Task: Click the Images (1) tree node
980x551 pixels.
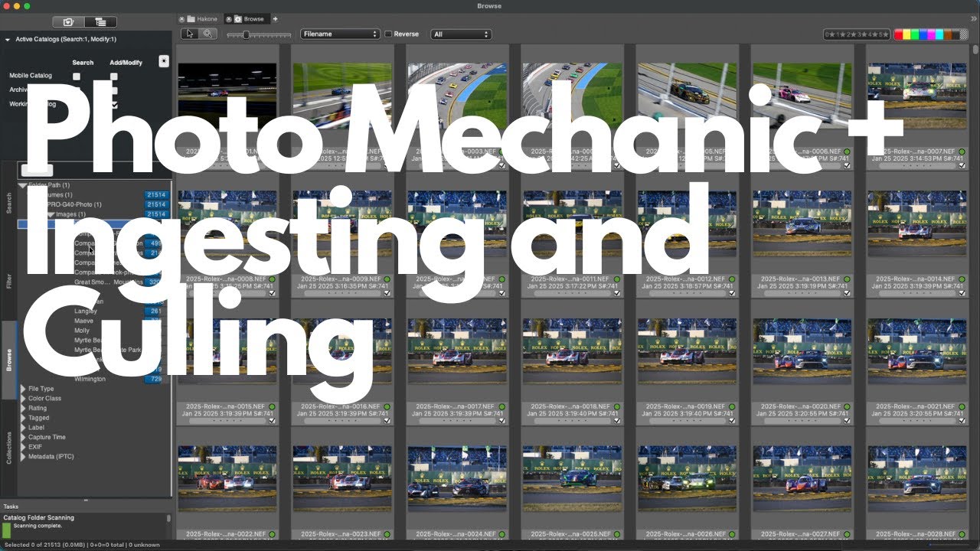Action: 70,215
